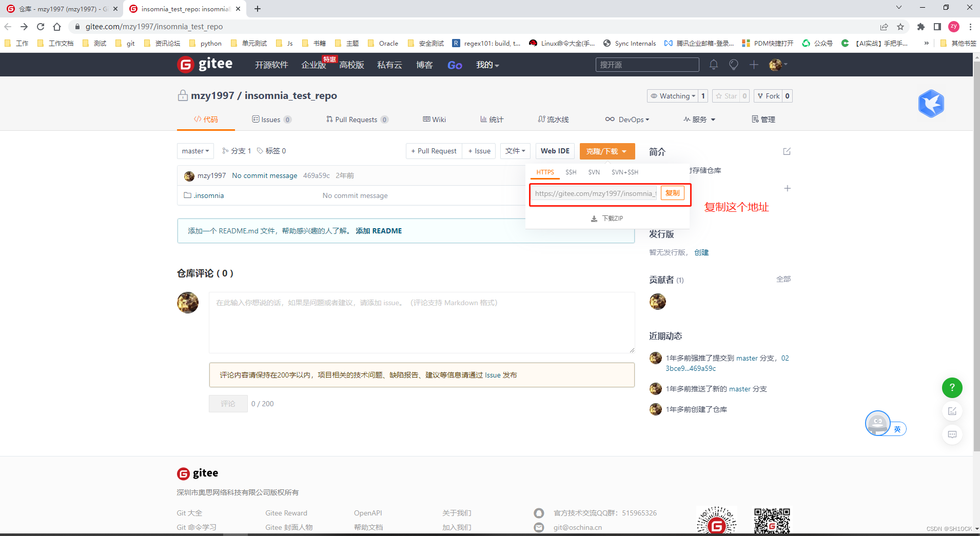Screen dimensions: 980x536
Task: Open the plus create-repository icon in navbar
Action: click(x=753, y=65)
